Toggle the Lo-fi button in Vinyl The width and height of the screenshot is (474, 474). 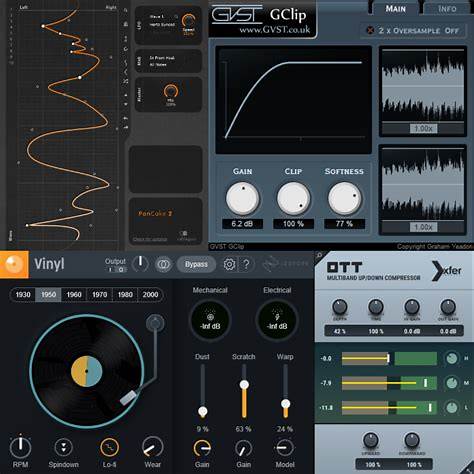(109, 447)
